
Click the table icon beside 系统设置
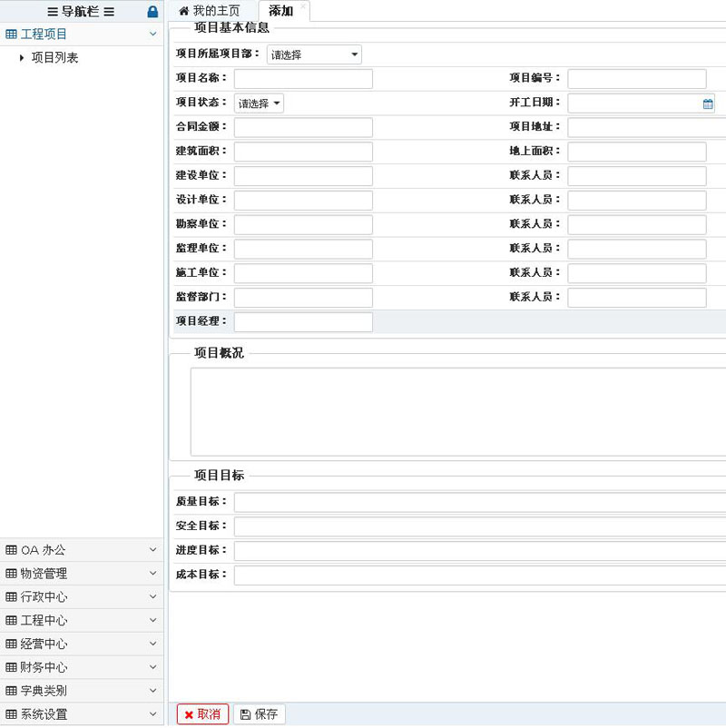pyautogui.click(x=11, y=714)
